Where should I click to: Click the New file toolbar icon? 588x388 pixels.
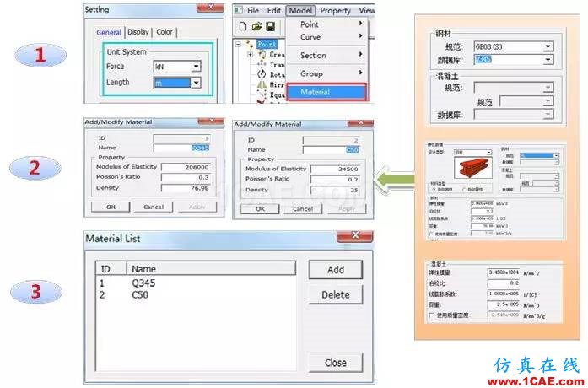243,26
